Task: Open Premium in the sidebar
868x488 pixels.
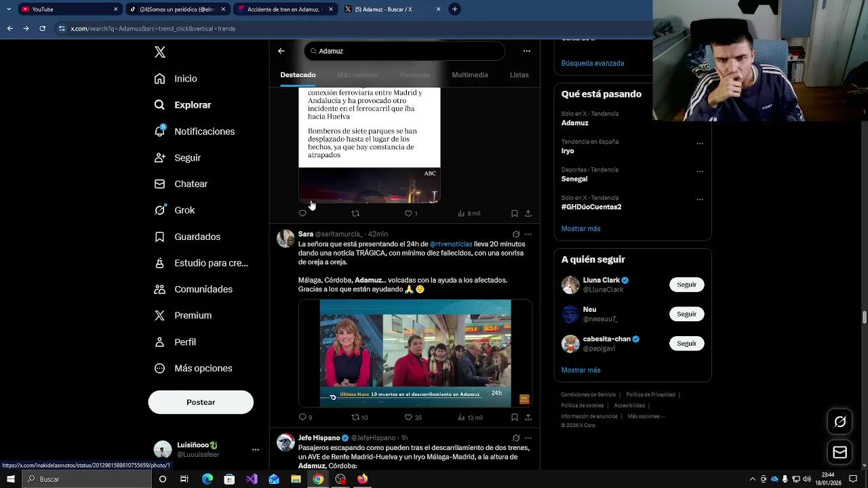Action: coord(182,316)
